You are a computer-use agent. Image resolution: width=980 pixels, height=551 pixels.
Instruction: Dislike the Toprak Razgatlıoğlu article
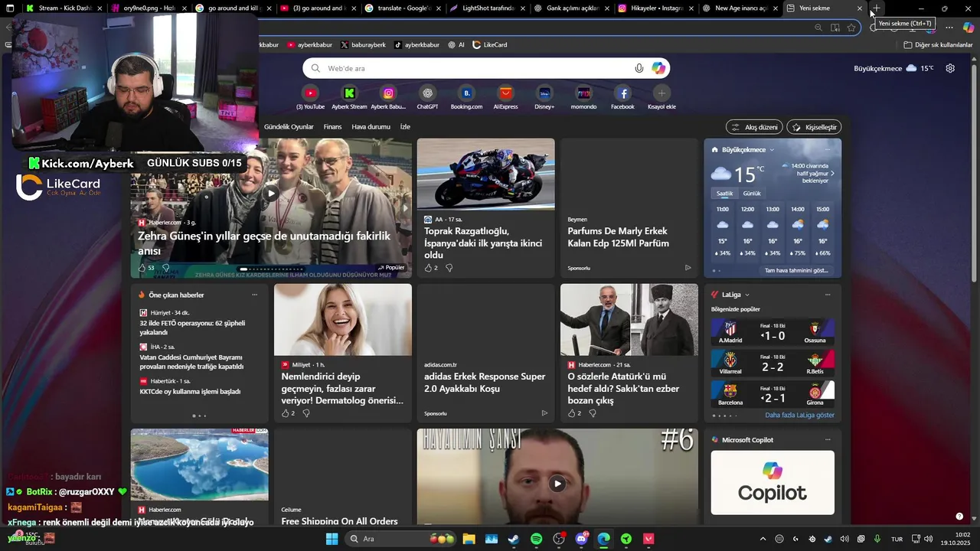[x=449, y=268]
